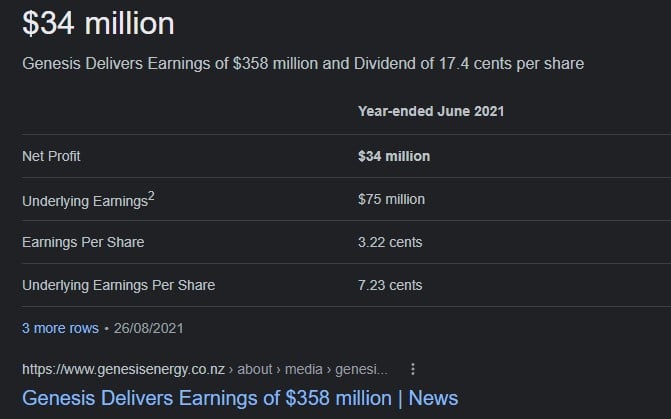Select the 'Net Profit' row label
Viewport: 671px width, 419px height.
tap(51, 156)
